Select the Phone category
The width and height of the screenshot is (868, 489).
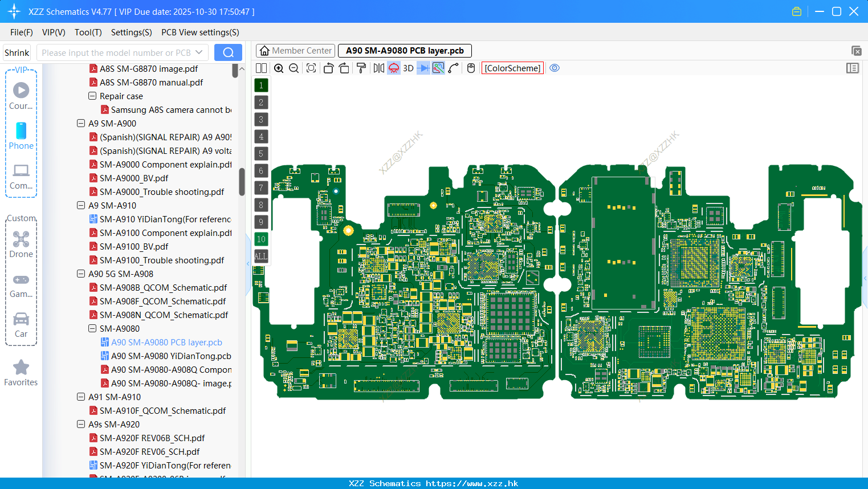coord(21,136)
